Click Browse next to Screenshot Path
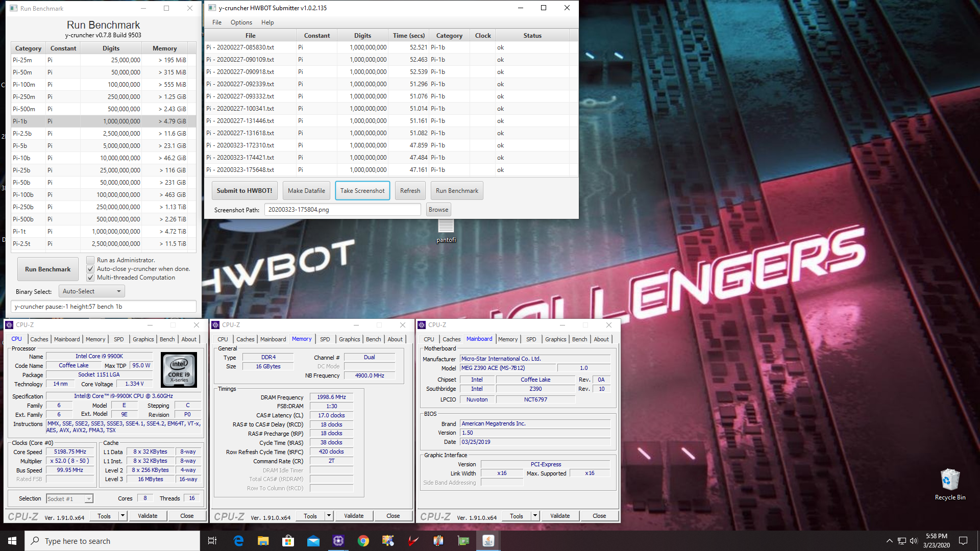This screenshot has width=980, height=551. [438, 210]
